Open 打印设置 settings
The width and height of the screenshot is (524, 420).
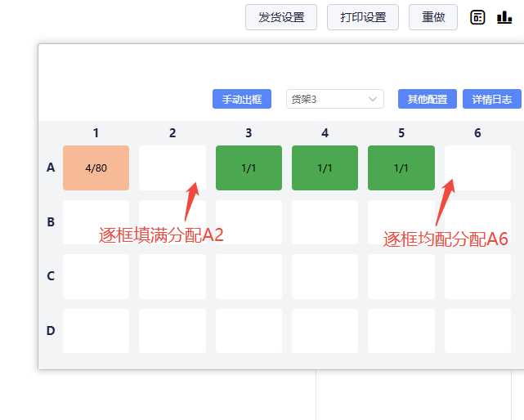pyautogui.click(x=363, y=17)
